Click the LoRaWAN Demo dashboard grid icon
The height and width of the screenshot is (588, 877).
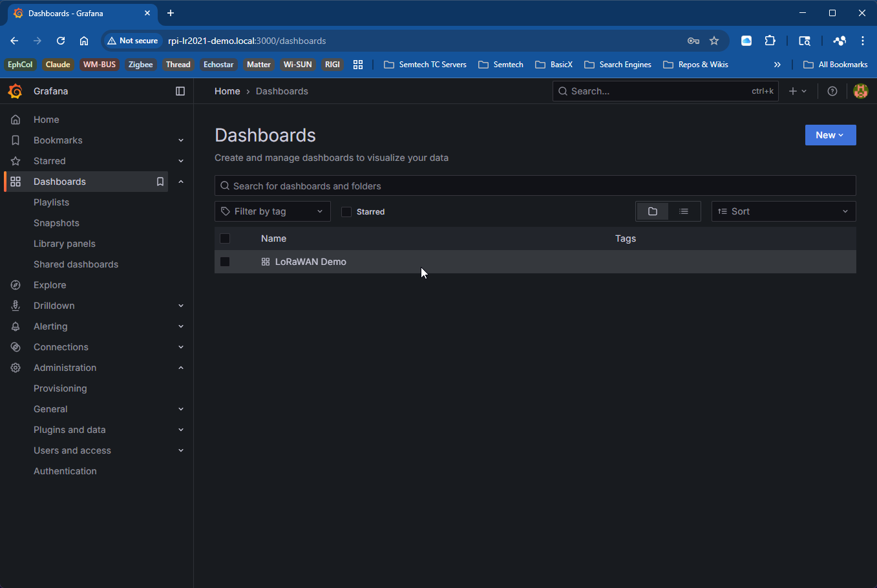265,262
